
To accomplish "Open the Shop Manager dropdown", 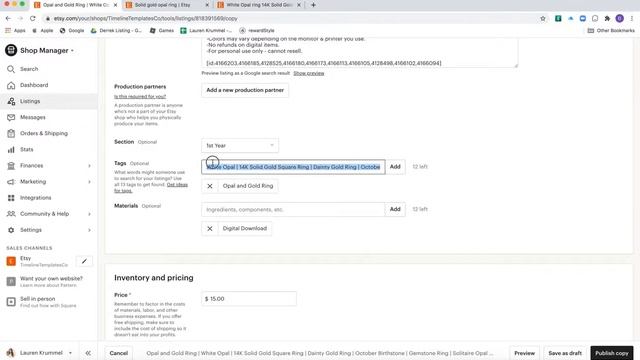I will [x=47, y=50].
